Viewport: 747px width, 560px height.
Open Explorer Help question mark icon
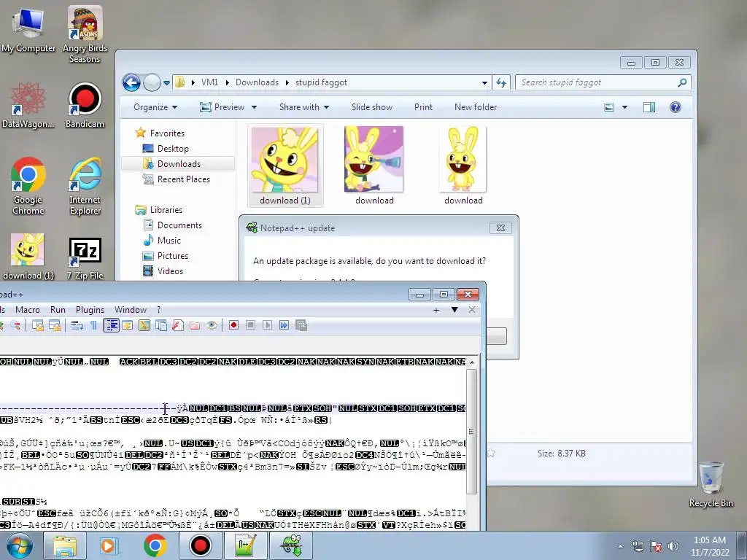coord(675,107)
